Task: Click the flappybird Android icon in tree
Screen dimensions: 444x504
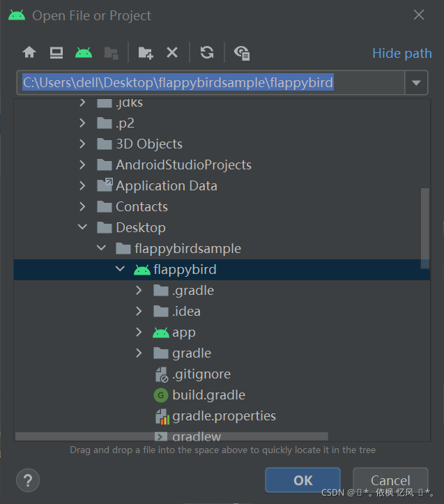Action: [142, 270]
